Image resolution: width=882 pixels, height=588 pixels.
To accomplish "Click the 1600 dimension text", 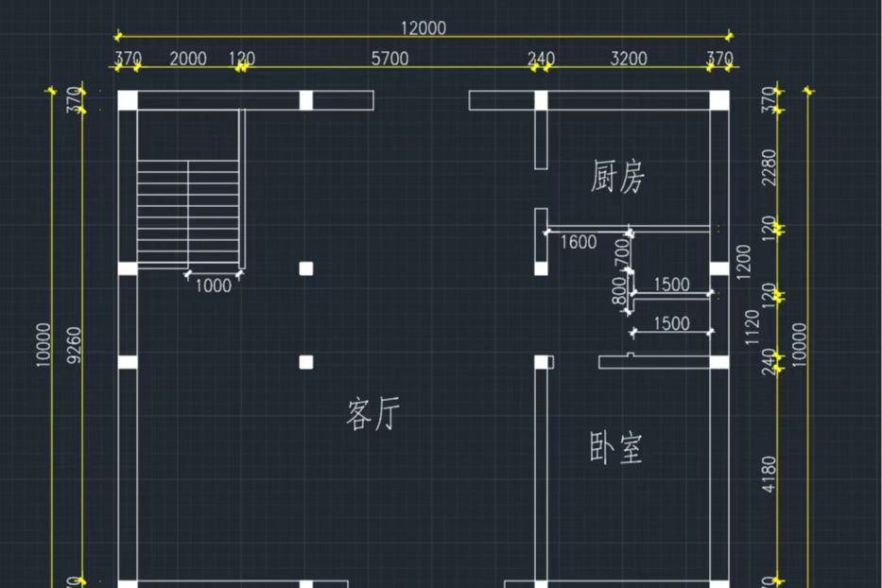I will point(578,242).
